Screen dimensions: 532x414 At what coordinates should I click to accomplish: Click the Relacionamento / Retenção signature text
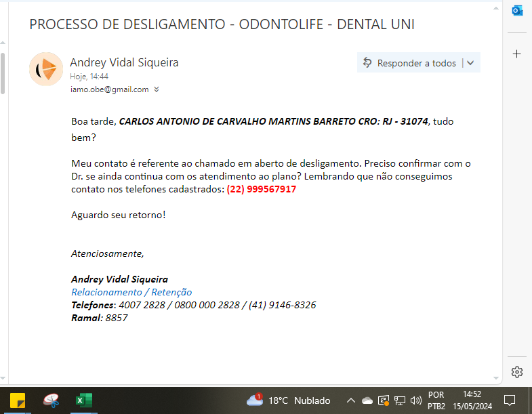131,292
